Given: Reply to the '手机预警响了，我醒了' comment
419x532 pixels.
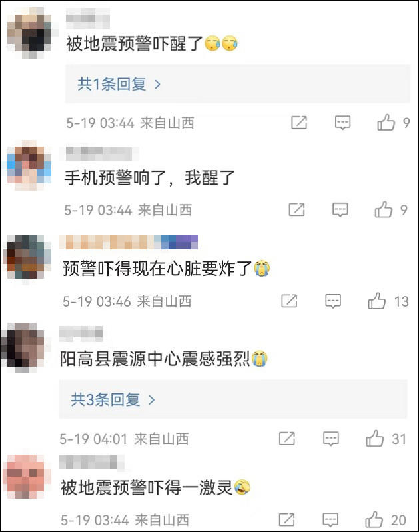Looking at the screenshot, I should tap(340, 210).
